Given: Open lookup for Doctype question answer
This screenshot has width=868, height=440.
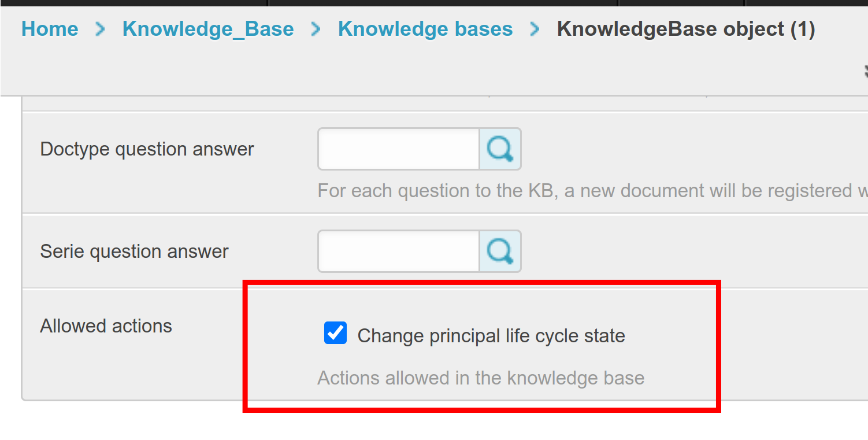Looking at the screenshot, I should tap(500, 149).
